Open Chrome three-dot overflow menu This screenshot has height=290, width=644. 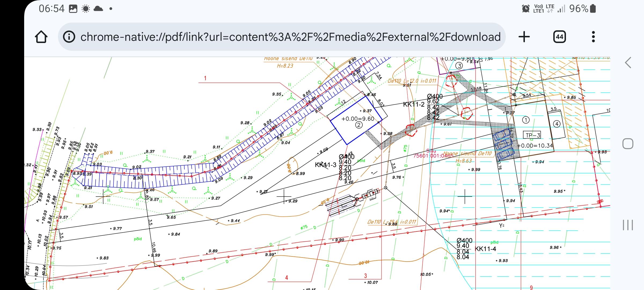(x=593, y=37)
